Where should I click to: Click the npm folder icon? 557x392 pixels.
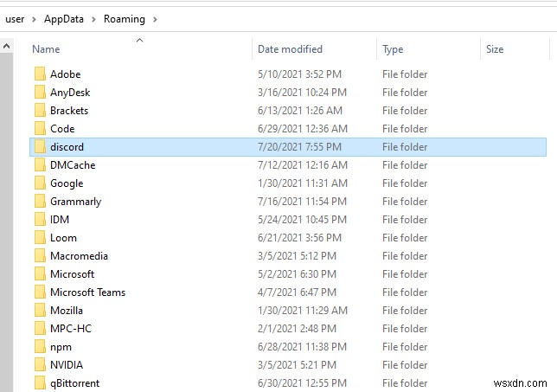[x=40, y=346]
